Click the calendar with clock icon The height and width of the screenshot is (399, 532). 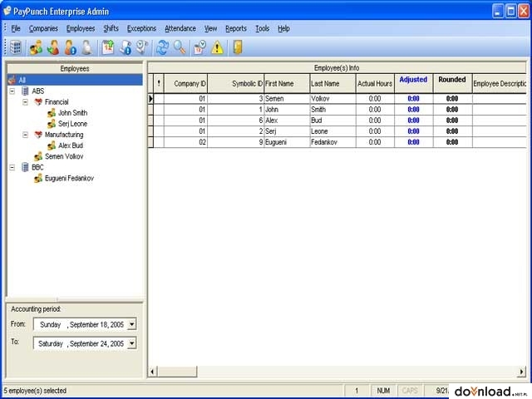[x=199, y=47]
